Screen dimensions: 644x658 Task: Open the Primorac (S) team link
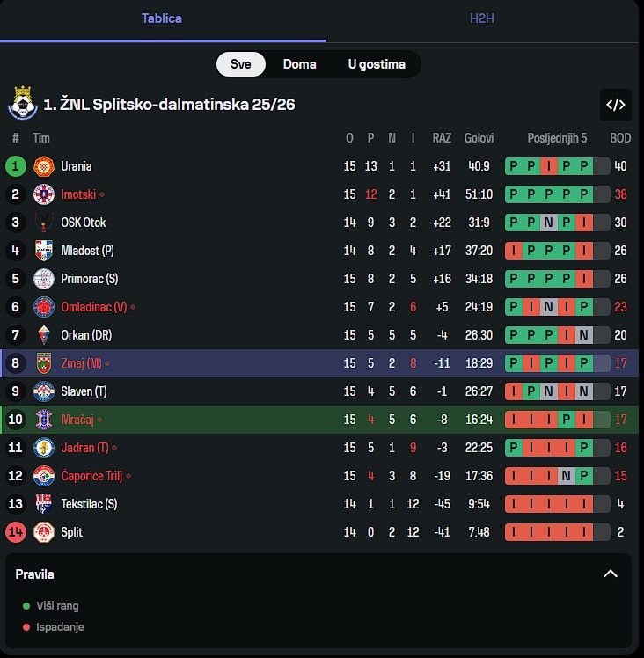coord(89,279)
